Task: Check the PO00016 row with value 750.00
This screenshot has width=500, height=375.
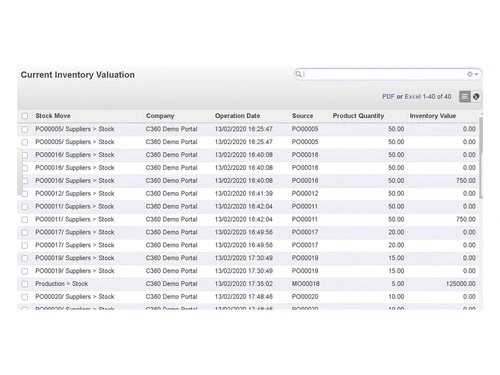Action: click(25, 181)
